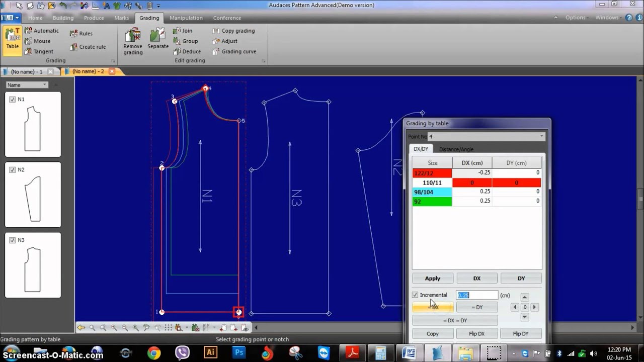Click the Flip DX button
644x362 pixels.
pyautogui.click(x=476, y=334)
